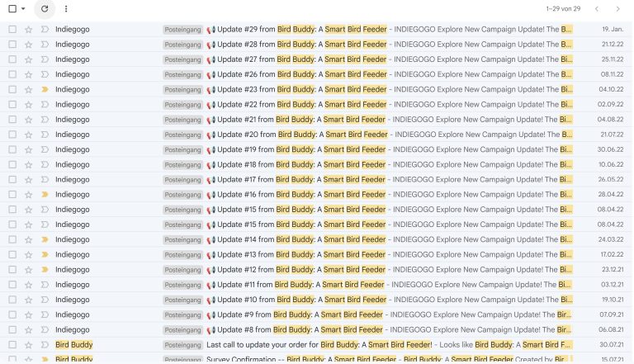Viewport: 634px width, 364px height.
Task: Select the Update #29 email checkbox
Action: 12,29
